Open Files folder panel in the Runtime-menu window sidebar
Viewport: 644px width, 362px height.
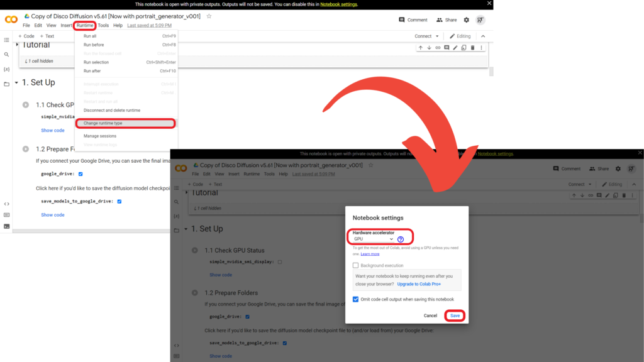[6, 84]
